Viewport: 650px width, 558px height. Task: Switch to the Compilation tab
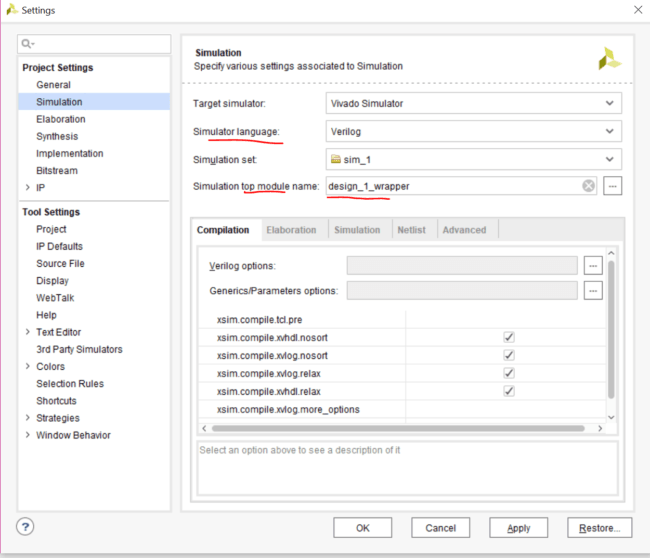(x=223, y=230)
